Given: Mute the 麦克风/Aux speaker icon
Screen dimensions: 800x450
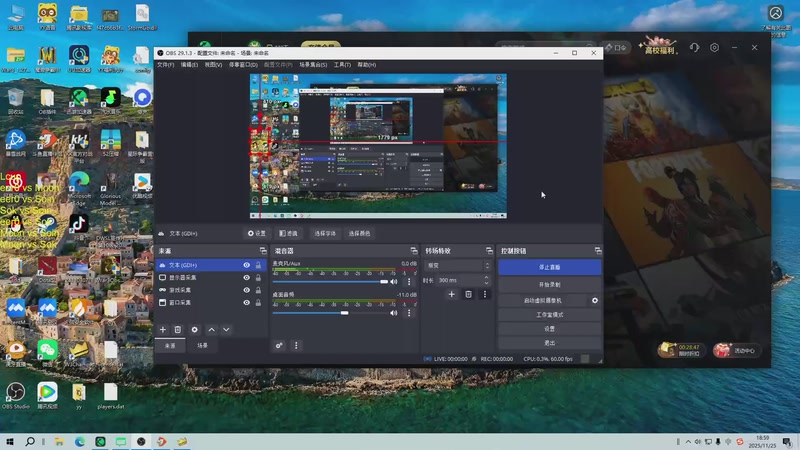Looking at the screenshot, I should (x=393, y=282).
